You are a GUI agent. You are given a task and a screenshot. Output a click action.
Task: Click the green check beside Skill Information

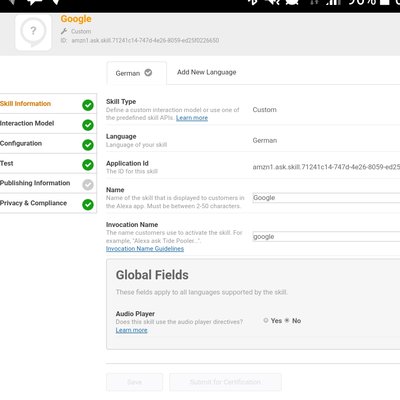88,105
